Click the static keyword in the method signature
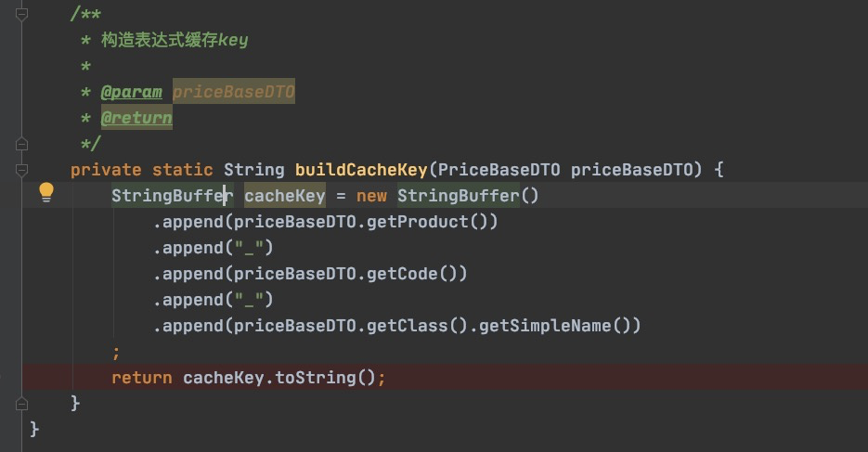868x452 pixels. pyautogui.click(x=183, y=170)
